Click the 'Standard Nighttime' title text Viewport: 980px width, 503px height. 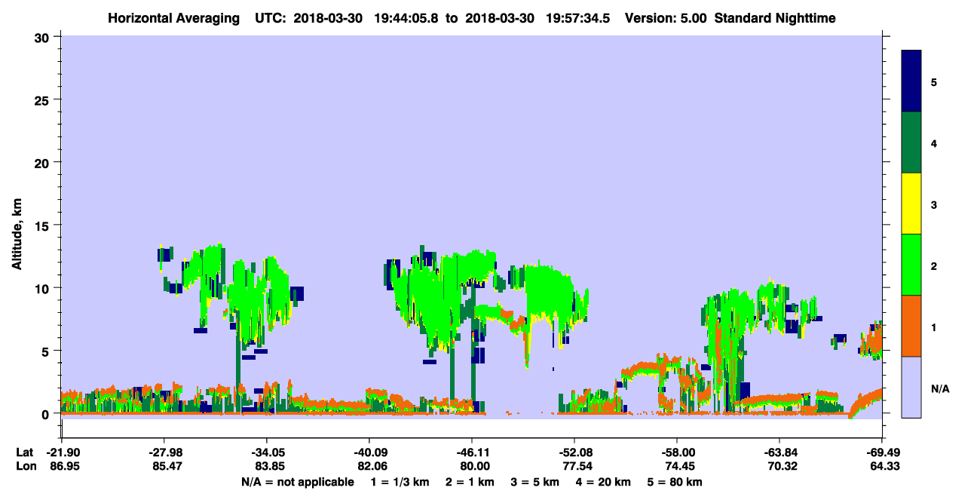[775, 17]
